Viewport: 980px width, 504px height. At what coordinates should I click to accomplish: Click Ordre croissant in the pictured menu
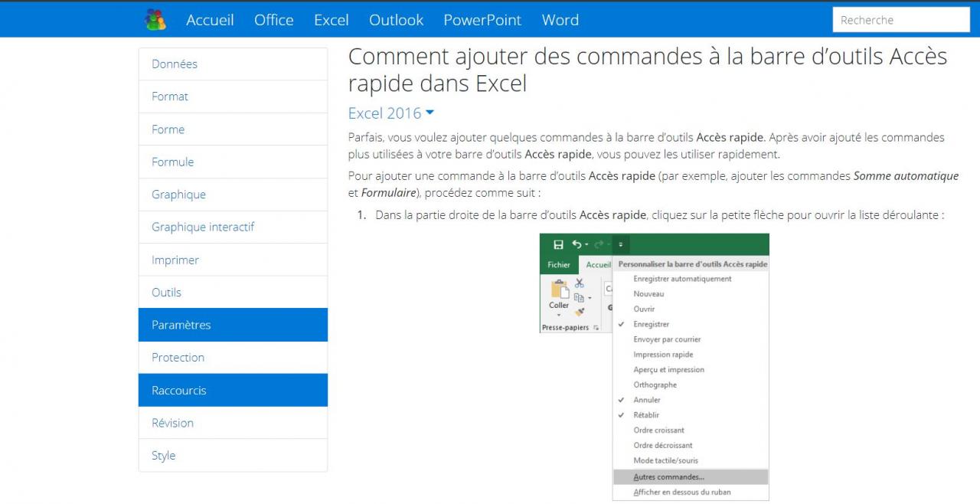click(658, 430)
